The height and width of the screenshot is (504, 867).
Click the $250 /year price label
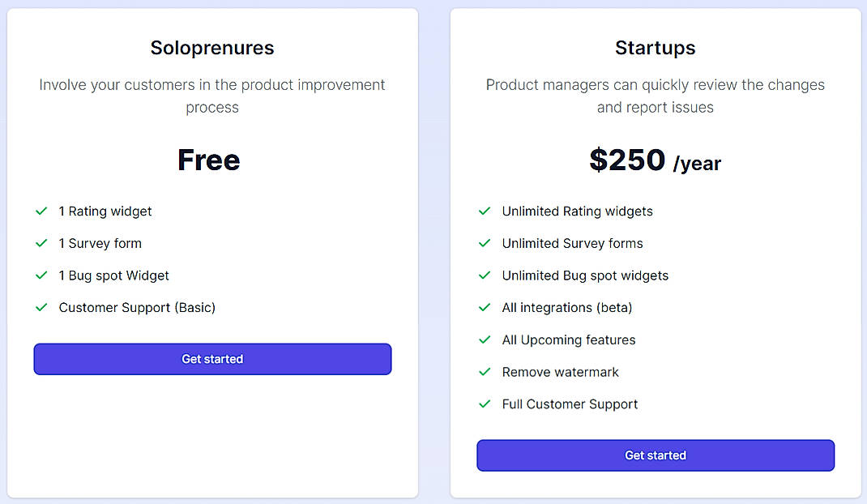[655, 161]
